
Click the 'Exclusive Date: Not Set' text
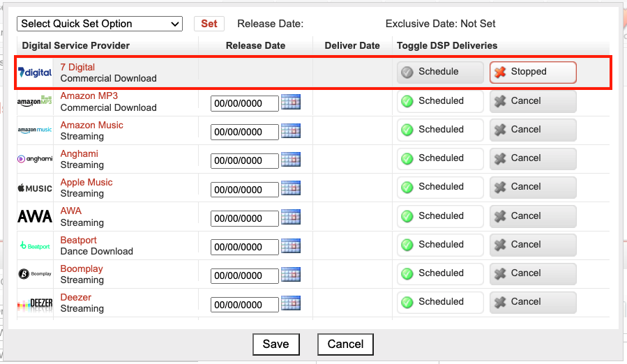[440, 24]
